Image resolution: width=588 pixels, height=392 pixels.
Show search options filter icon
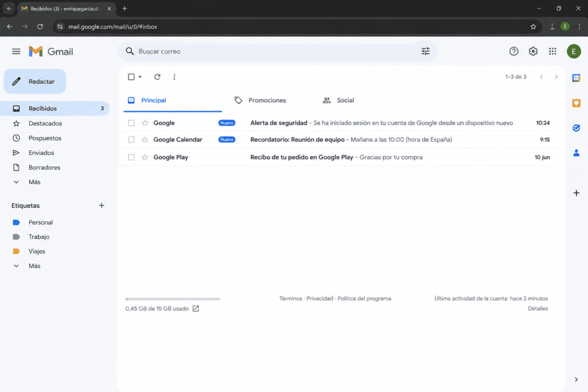pos(425,51)
